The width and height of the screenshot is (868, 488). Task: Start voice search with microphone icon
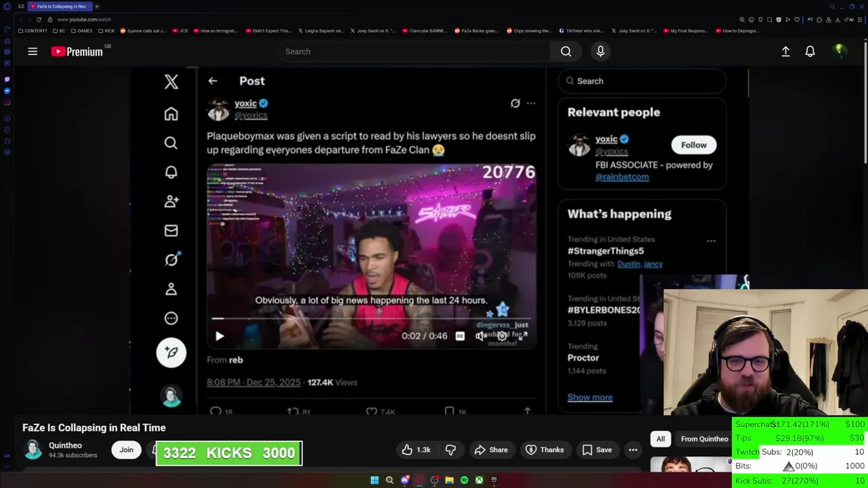pyautogui.click(x=600, y=52)
